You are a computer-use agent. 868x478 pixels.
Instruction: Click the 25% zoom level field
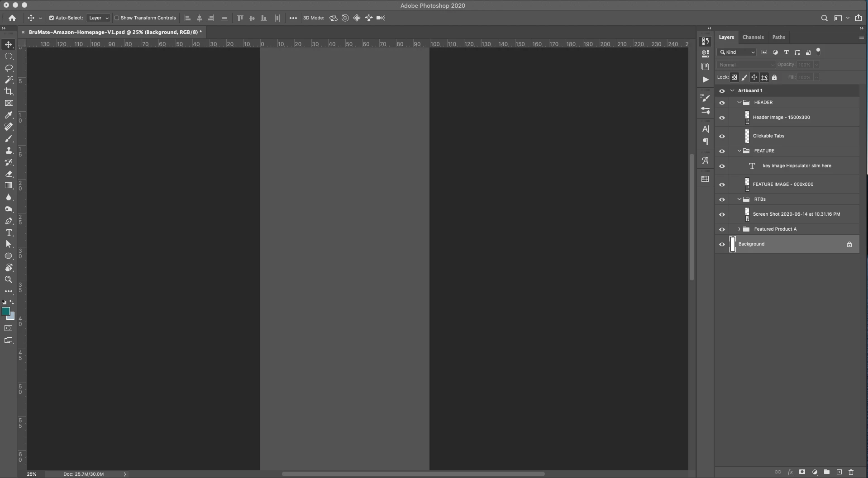click(x=32, y=474)
